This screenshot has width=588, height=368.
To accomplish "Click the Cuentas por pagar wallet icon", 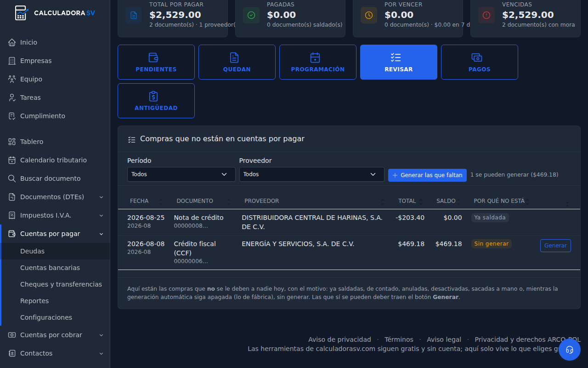I will click(x=12, y=234).
